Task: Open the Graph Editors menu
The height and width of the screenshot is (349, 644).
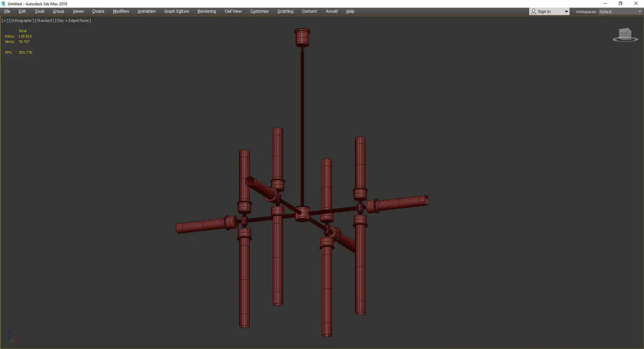Action: click(x=177, y=11)
